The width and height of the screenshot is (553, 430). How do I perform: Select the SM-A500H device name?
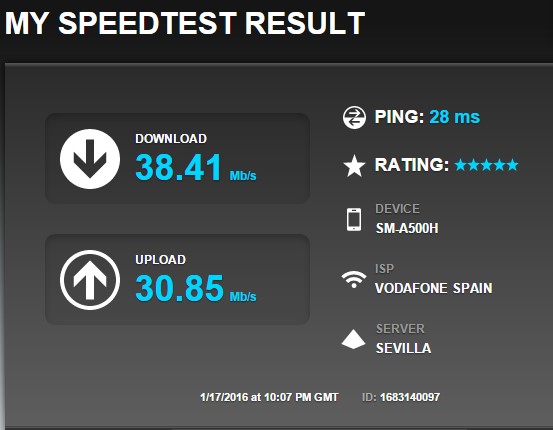click(407, 228)
